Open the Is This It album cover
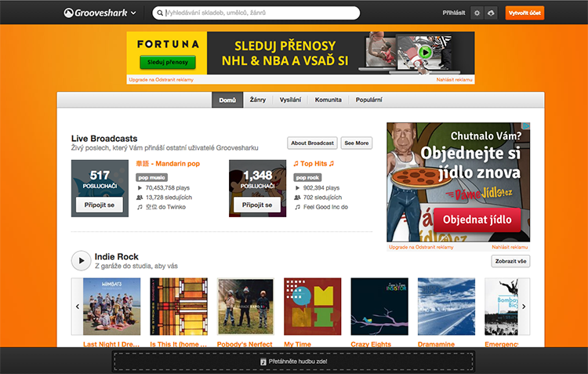The image size is (588, 374). tap(179, 307)
